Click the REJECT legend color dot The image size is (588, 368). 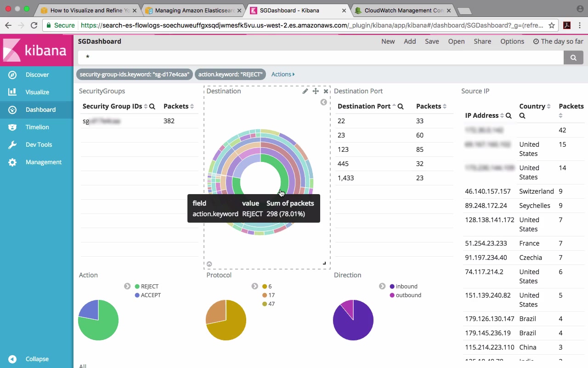[137, 287]
